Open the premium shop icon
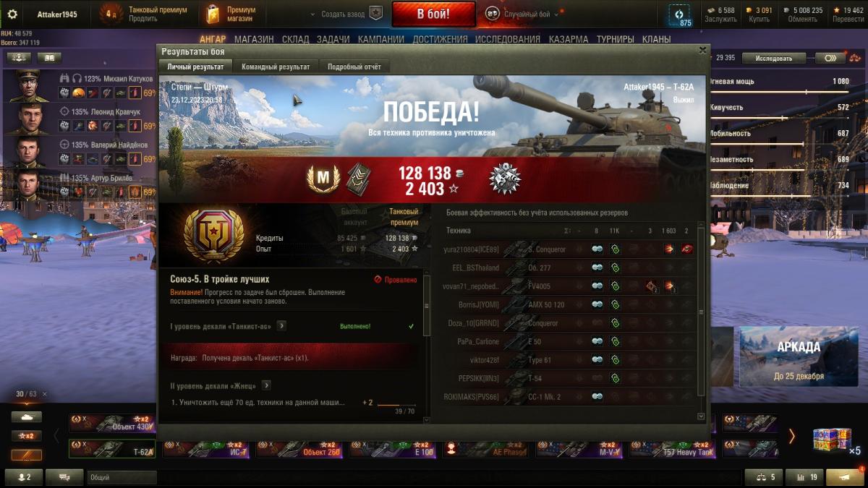Image resolution: width=868 pixels, height=488 pixels. (213, 14)
